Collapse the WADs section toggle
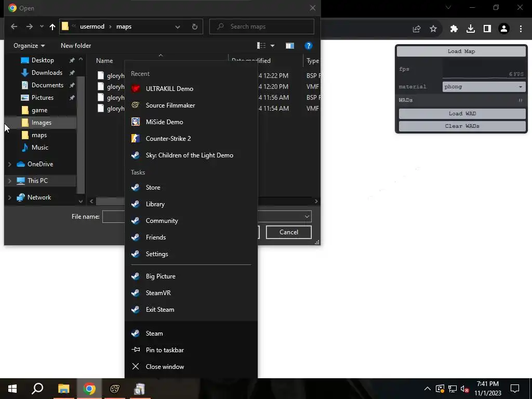The height and width of the screenshot is (399, 532). coord(521,100)
